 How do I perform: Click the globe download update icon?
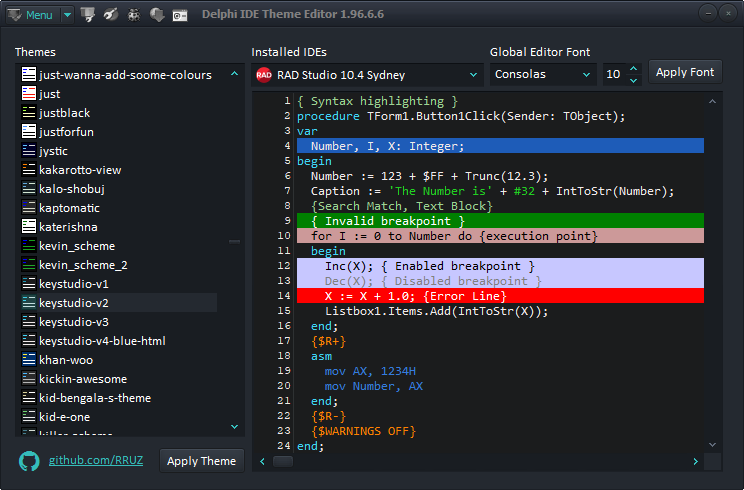click(x=157, y=15)
